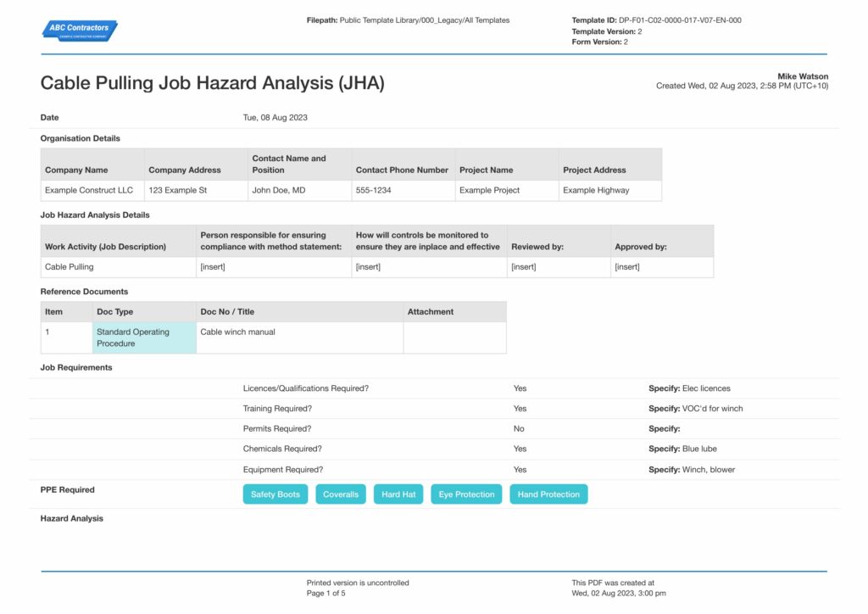Screen dimensions: 868x614
Task: Click the Training Required? label
Action: 277,409
